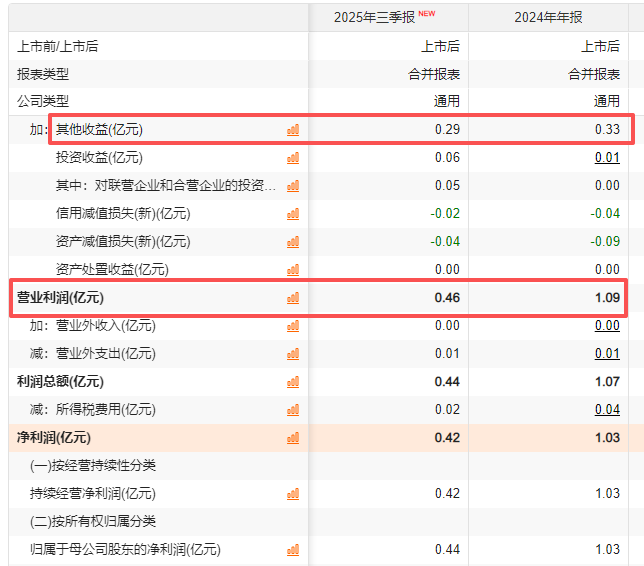644x566 pixels.
Task: Show chart for 信用减值损失 row
Action: [x=293, y=214]
